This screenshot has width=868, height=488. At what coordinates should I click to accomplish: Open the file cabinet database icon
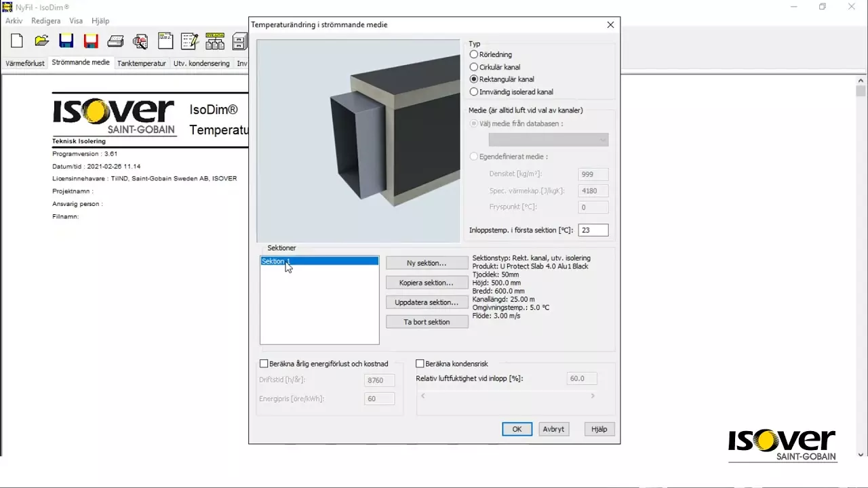coord(239,41)
